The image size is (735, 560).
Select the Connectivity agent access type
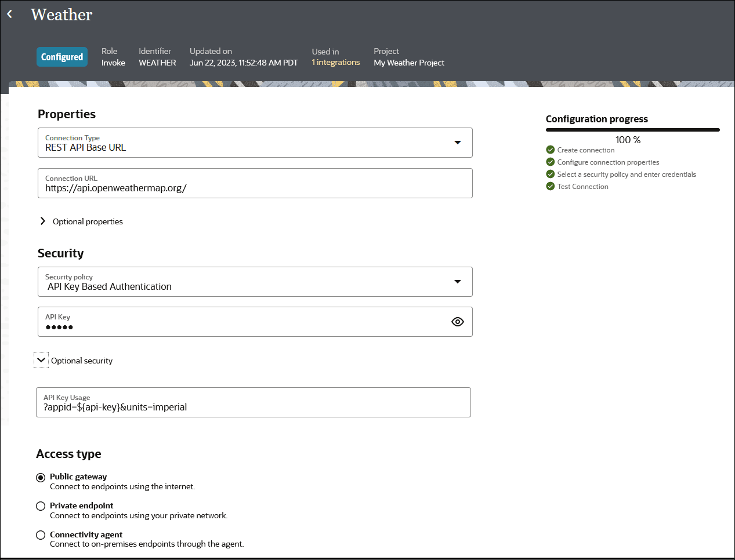point(41,535)
